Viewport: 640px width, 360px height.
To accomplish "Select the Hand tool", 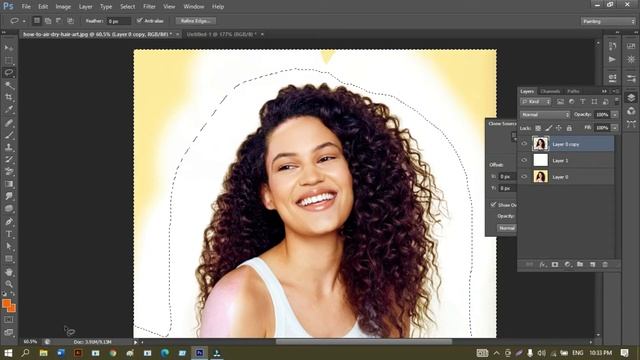I will (x=9, y=272).
